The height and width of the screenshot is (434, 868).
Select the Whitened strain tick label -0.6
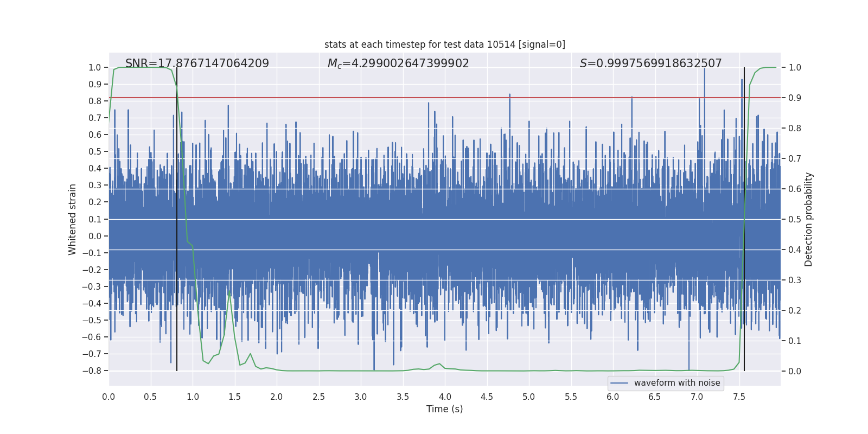point(92,337)
